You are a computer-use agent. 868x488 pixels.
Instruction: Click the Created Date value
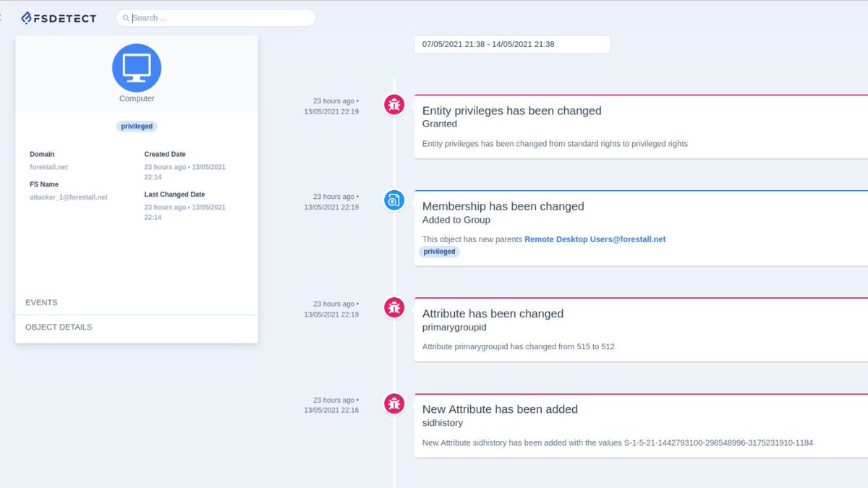click(x=184, y=172)
